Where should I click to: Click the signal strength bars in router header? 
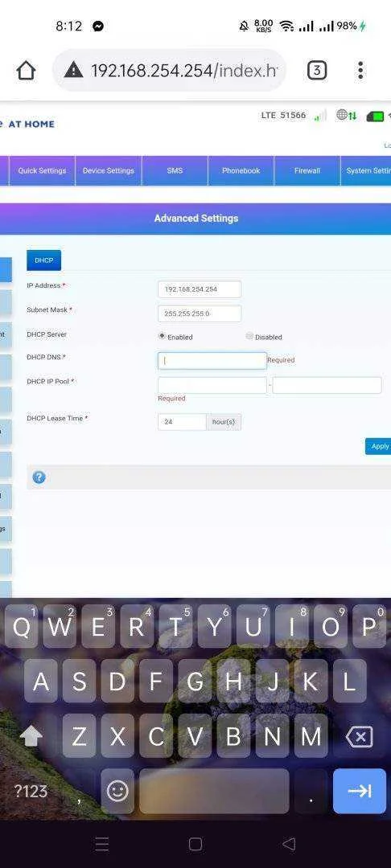[319, 116]
